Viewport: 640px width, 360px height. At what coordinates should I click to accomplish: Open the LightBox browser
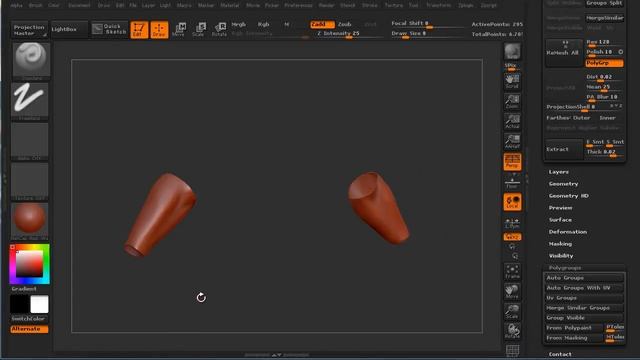(69, 29)
